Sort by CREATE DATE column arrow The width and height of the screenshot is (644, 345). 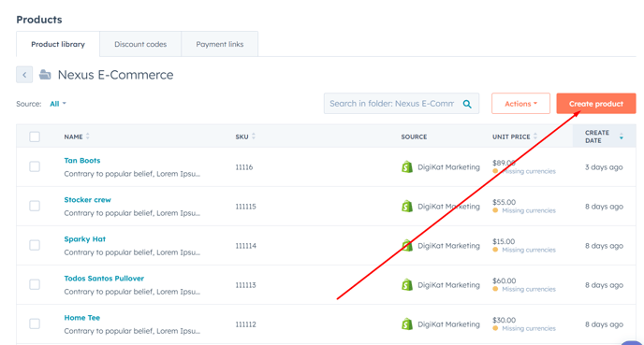pos(621,137)
